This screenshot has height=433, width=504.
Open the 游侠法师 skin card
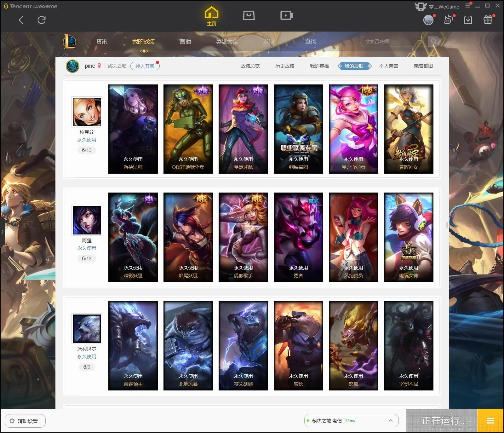pyautogui.click(x=133, y=129)
